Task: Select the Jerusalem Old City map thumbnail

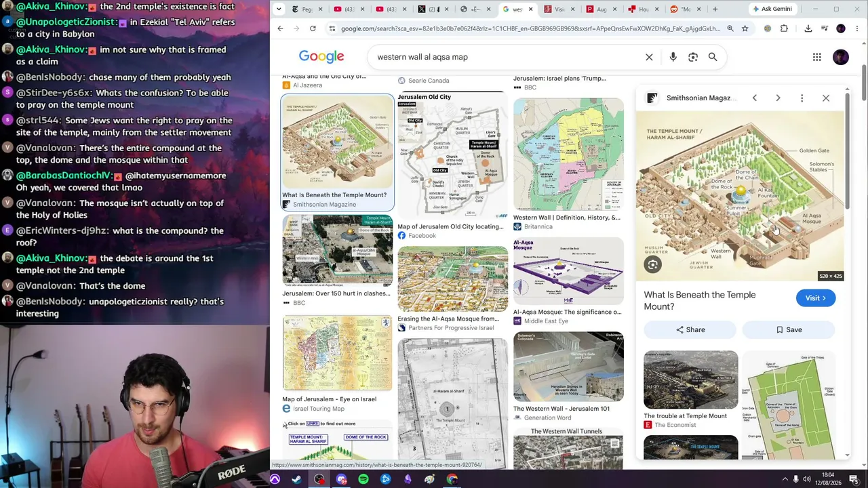Action: coord(452,155)
